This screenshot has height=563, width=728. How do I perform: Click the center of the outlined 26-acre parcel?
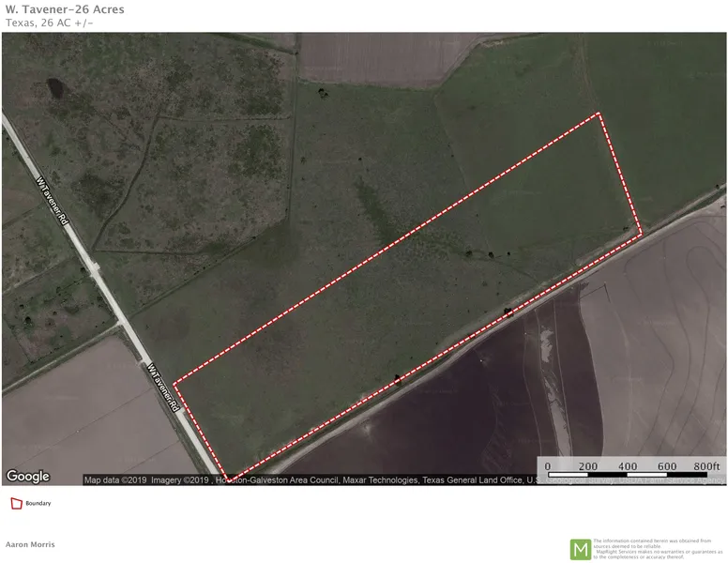(409, 296)
